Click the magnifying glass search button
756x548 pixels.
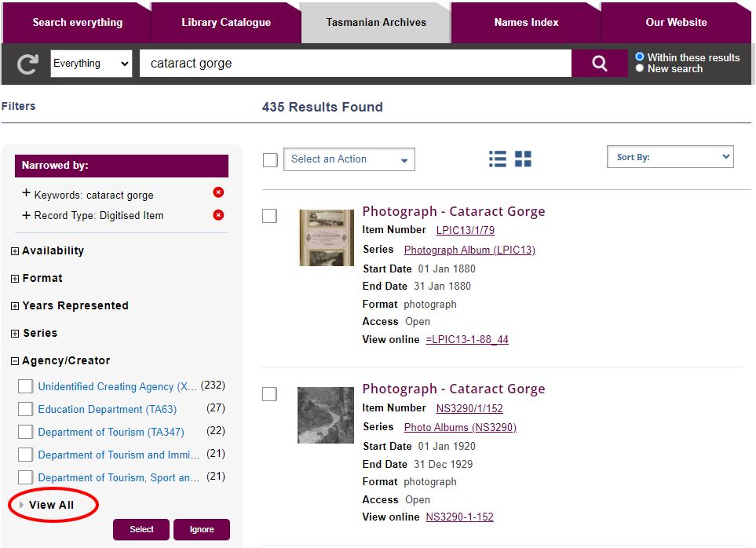600,64
